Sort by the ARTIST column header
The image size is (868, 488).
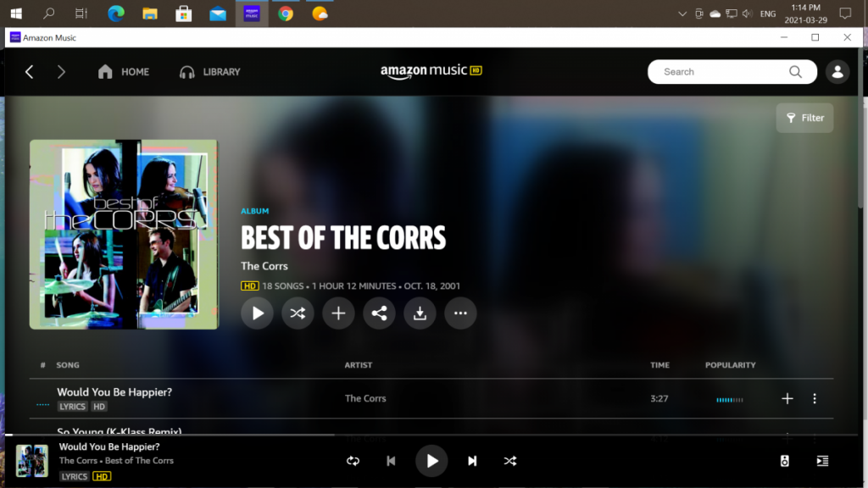tap(359, 365)
